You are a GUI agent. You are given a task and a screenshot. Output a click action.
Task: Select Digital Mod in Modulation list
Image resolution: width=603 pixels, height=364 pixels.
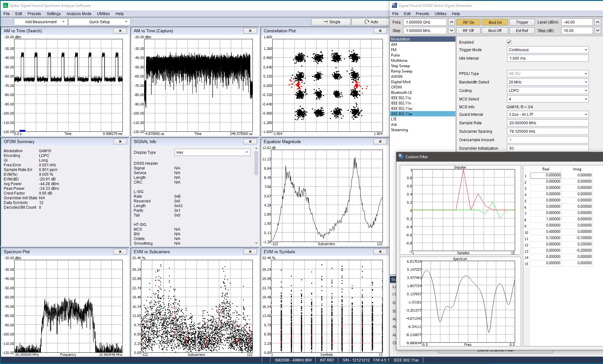point(423,82)
